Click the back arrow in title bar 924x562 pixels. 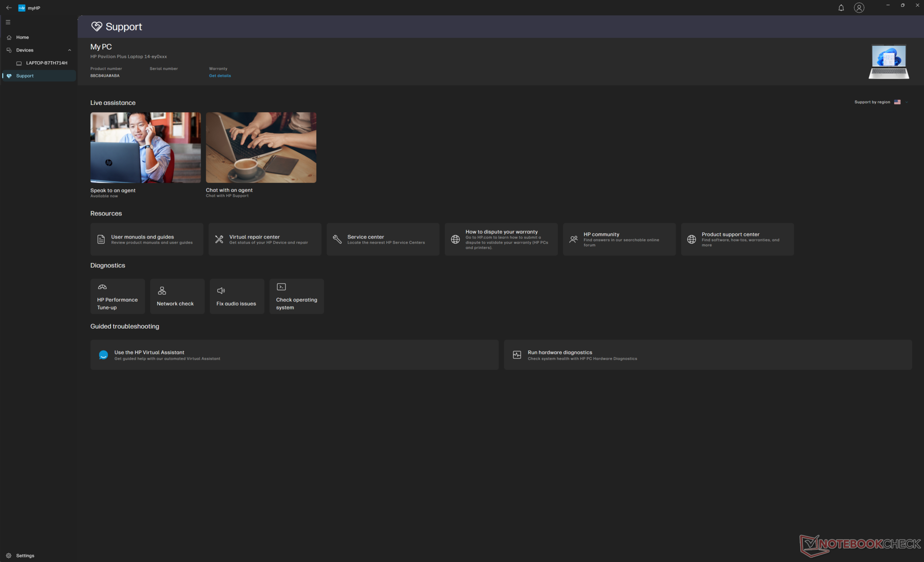tap(9, 8)
